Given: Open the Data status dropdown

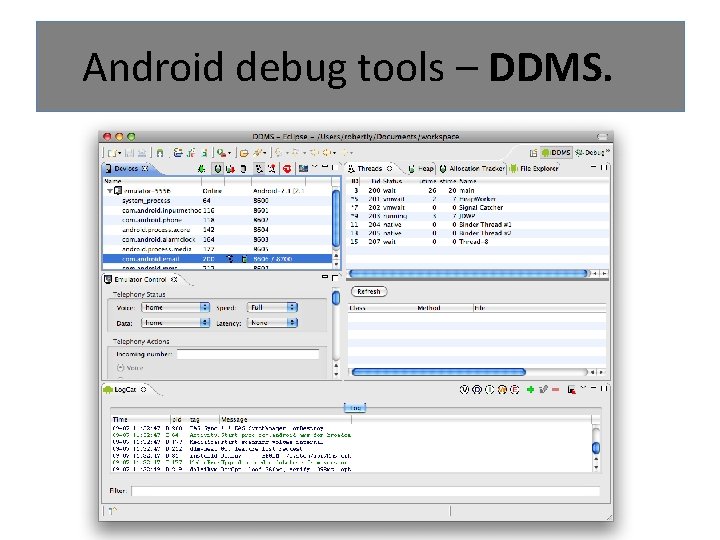Looking at the screenshot, I should [175, 323].
